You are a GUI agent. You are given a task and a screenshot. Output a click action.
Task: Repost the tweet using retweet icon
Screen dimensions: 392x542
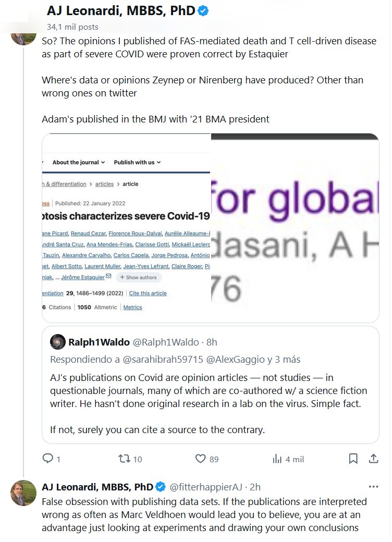[x=124, y=459]
